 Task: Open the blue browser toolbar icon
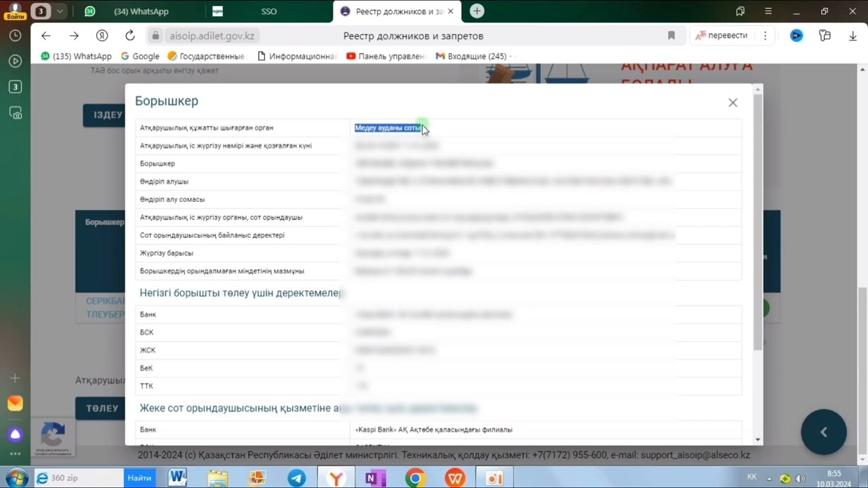point(797,36)
